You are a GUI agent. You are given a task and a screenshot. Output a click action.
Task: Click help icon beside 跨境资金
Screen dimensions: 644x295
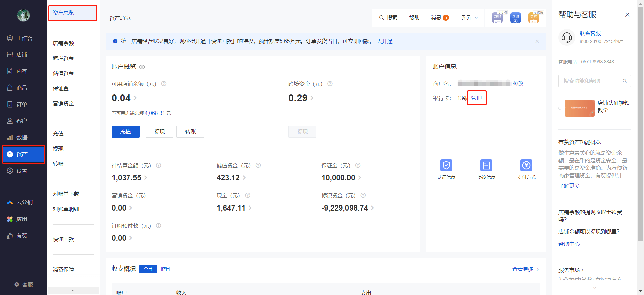pyautogui.click(x=330, y=84)
